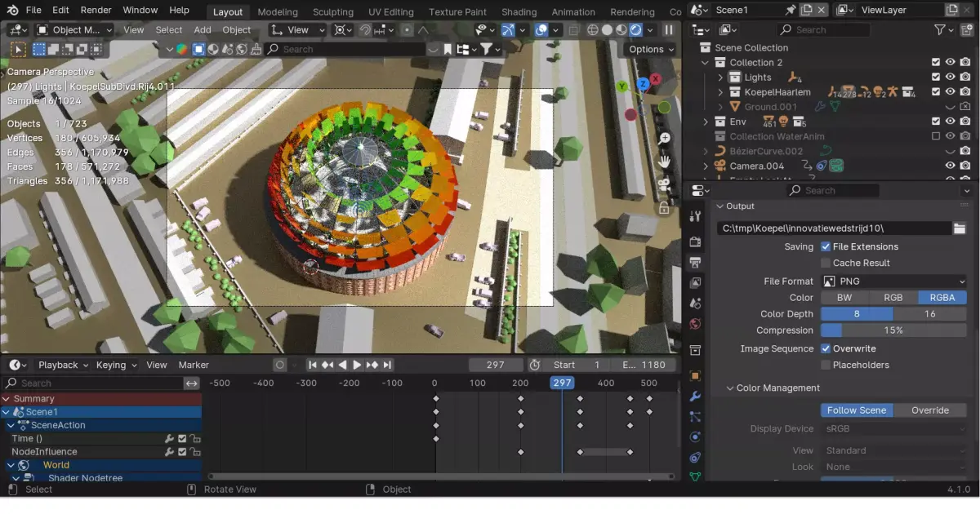Open the Scene properties tab
Screen dimensions: 980x514
(x=695, y=303)
